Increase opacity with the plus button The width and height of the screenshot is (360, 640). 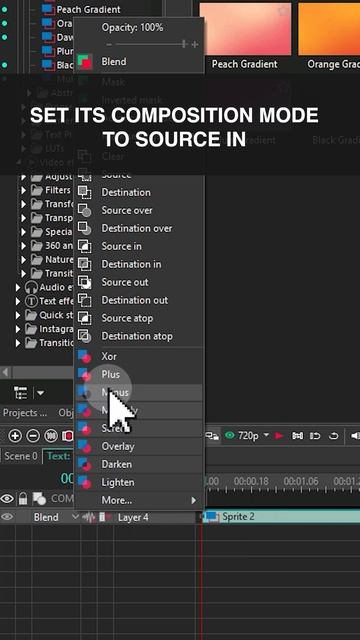(195, 44)
